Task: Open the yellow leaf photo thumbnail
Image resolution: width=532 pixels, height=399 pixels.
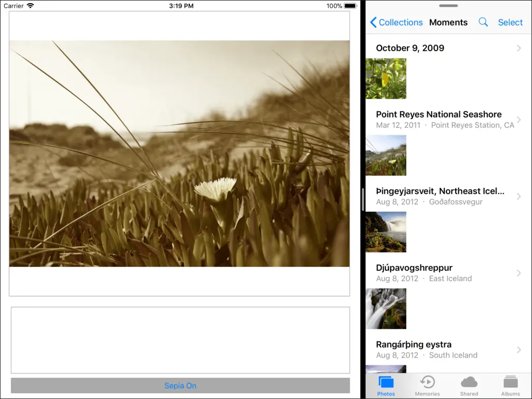Action: coord(386,78)
